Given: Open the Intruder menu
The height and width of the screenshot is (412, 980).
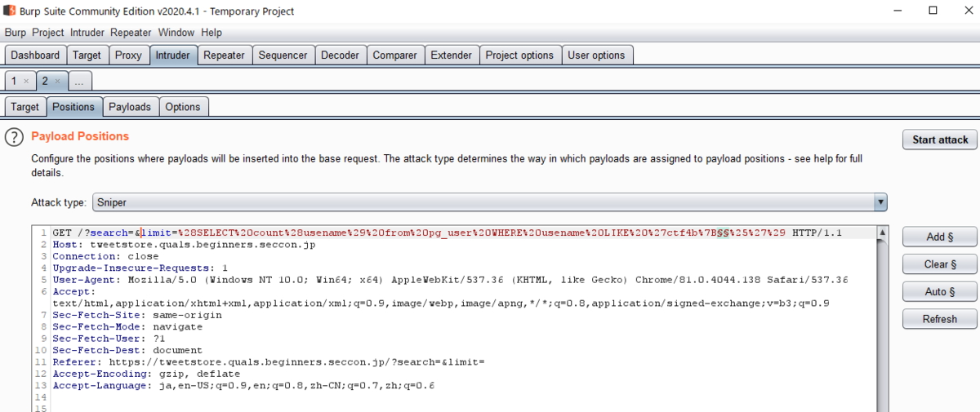Looking at the screenshot, I should coord(87,33).
